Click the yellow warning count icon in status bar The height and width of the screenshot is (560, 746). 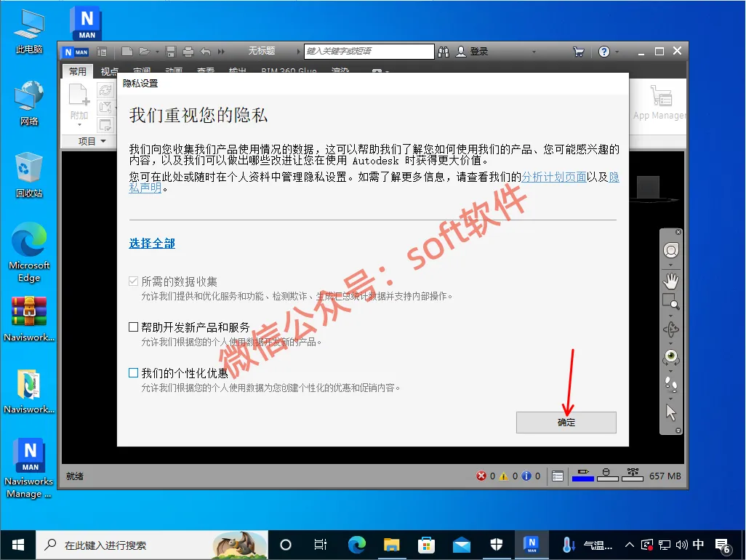tap(504, 476)
